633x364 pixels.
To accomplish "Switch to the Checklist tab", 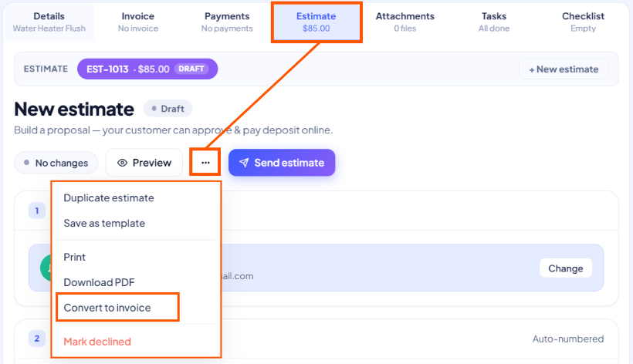I will 583,22.
